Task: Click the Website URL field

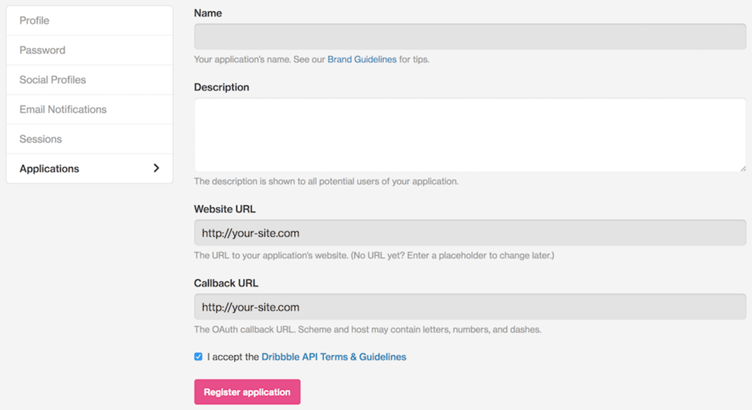Action: coord(470,233)
